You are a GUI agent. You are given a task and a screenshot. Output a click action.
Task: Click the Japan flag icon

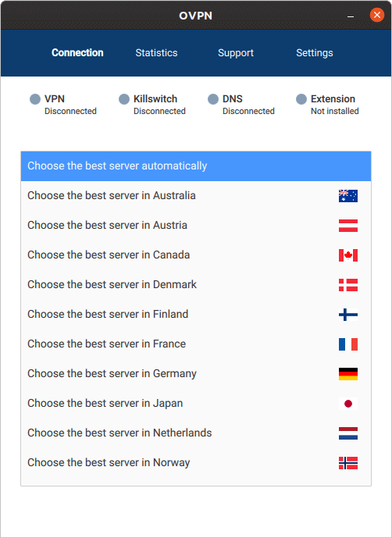pos(348,404)
